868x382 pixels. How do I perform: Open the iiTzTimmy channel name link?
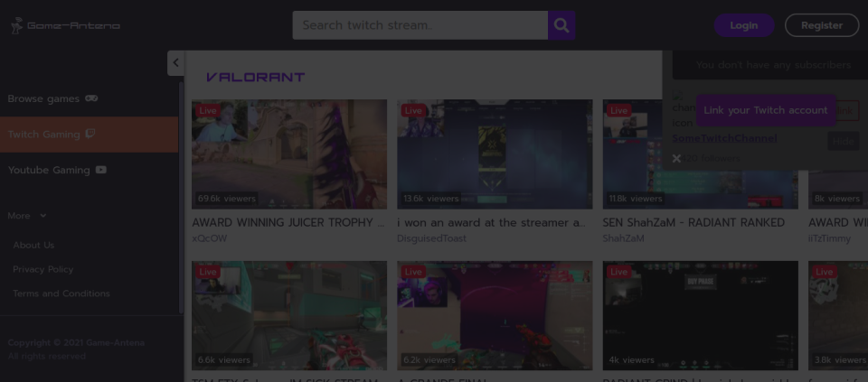coord(829,238)
